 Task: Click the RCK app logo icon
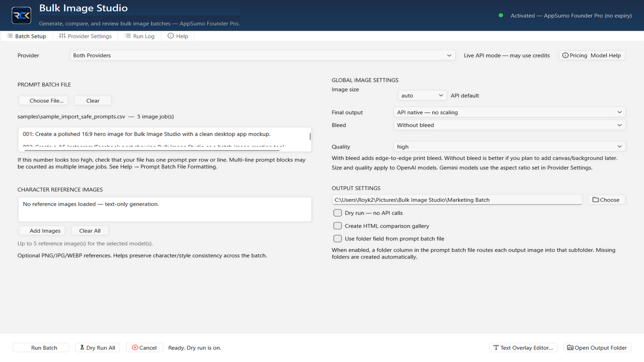tap(21, 15)
